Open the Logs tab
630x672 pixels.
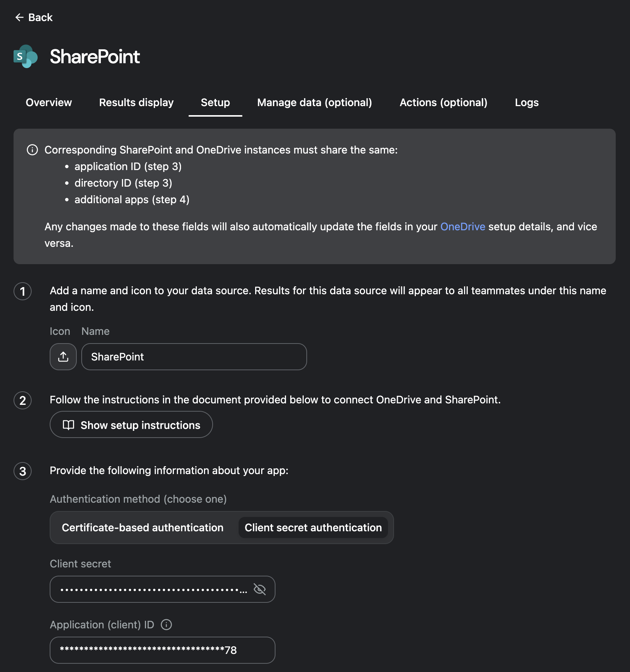(526, 102)
